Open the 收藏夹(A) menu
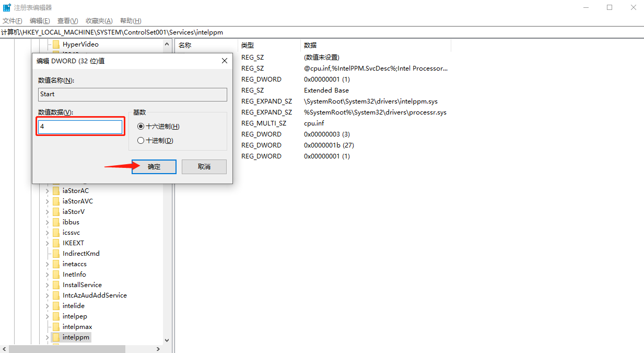Screen dimensions: 644x353 (99, 21)
